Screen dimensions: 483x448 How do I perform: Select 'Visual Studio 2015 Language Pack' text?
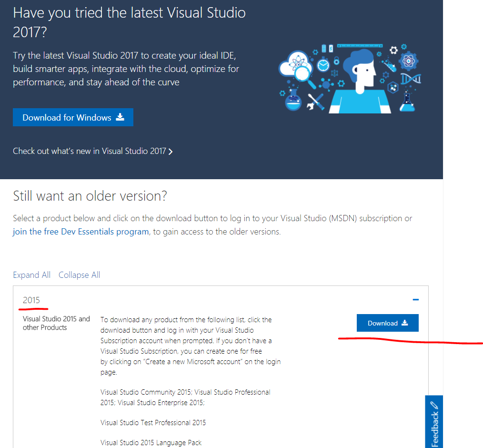(151, 443)
